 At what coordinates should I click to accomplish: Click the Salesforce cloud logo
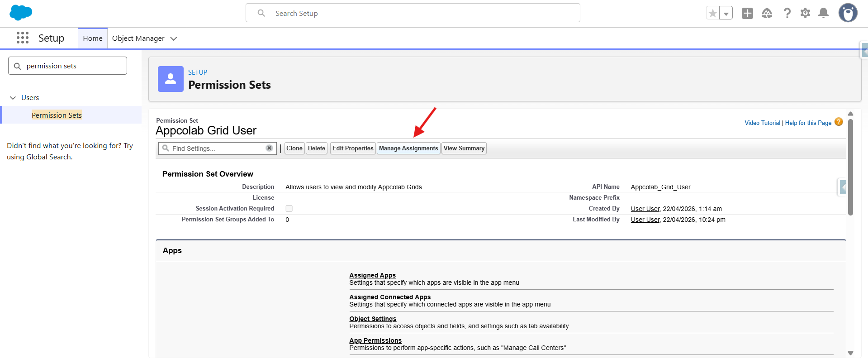coord(21,13)
